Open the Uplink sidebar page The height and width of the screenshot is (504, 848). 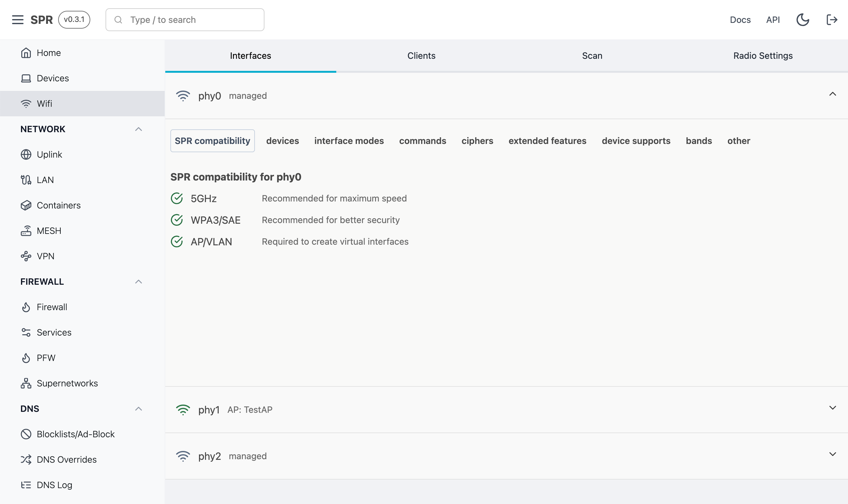82,154
